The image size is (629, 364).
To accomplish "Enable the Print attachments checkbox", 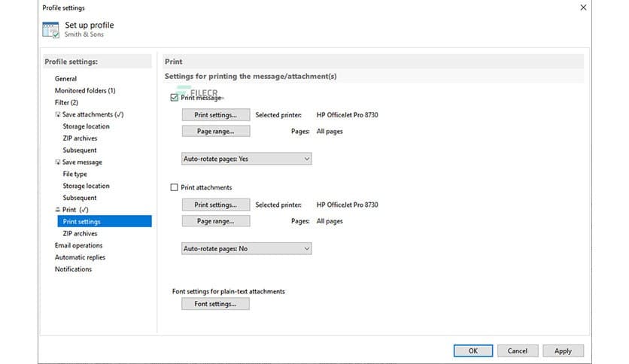I will point(174,187).
